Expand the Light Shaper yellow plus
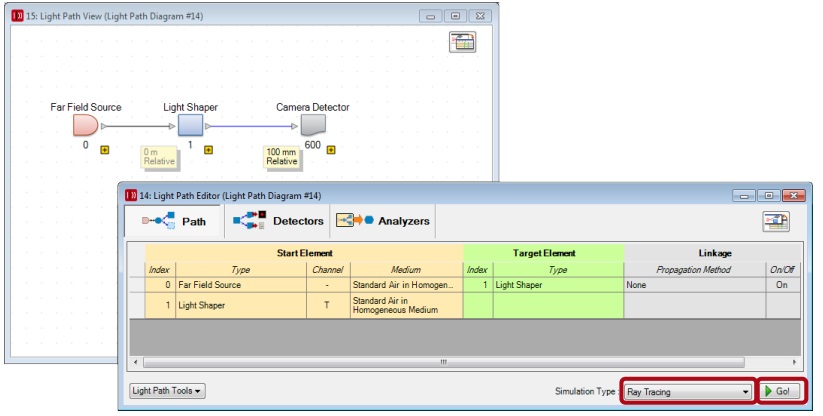The width and height of the screenshot is (823, 416). pyautogui.click(x=208, y=150)
